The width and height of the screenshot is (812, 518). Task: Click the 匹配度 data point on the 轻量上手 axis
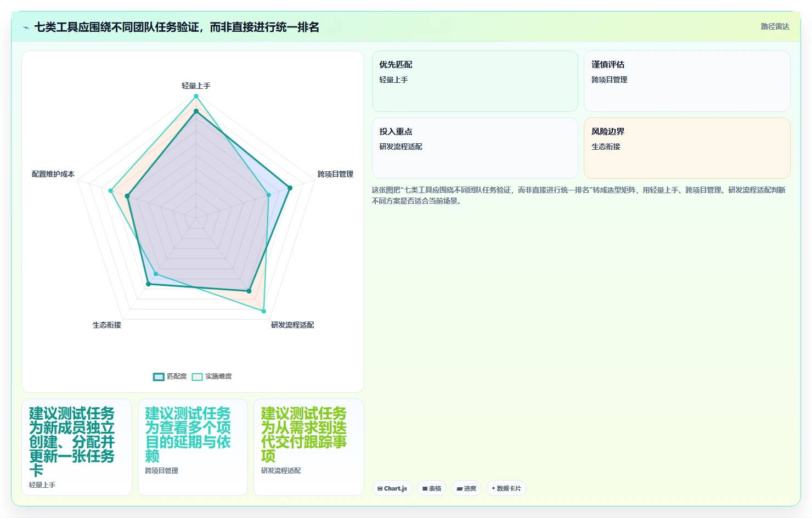(196, 111)
